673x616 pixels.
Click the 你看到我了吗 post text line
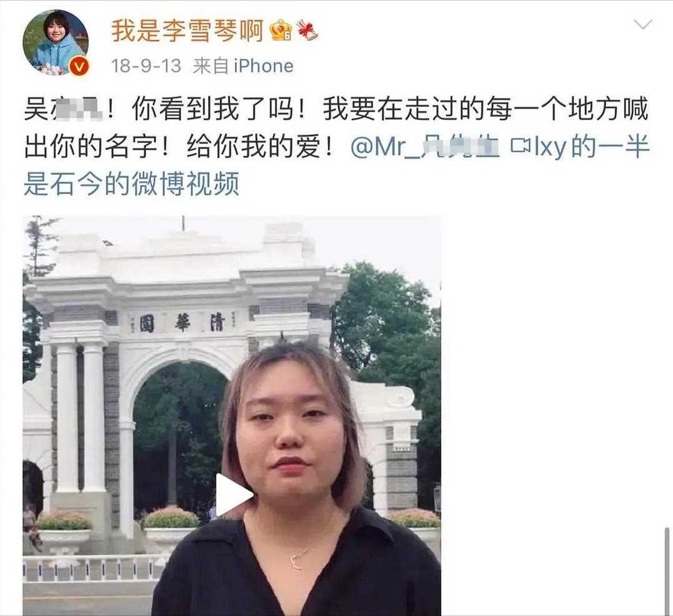pyautogui.click(x=337, y=108)
